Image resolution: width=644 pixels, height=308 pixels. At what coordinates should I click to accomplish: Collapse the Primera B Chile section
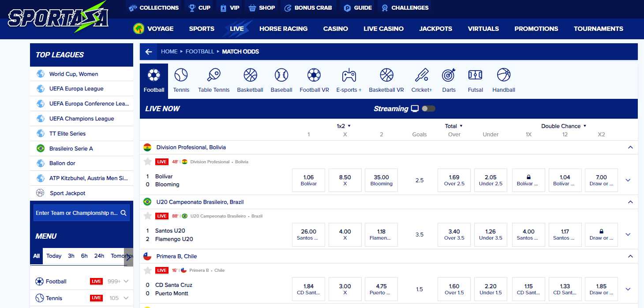pyautogui.click(x=630, y=256)
